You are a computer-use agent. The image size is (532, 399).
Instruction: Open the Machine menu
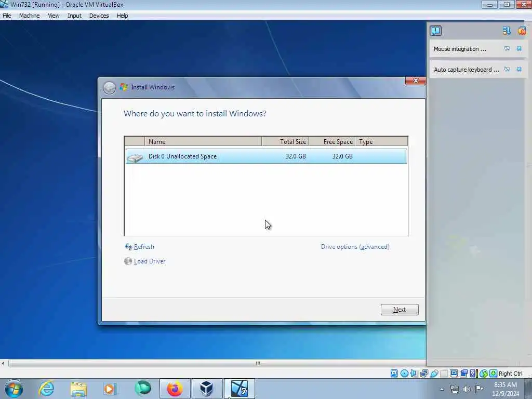pyautogui.click(x=29, y=16)
